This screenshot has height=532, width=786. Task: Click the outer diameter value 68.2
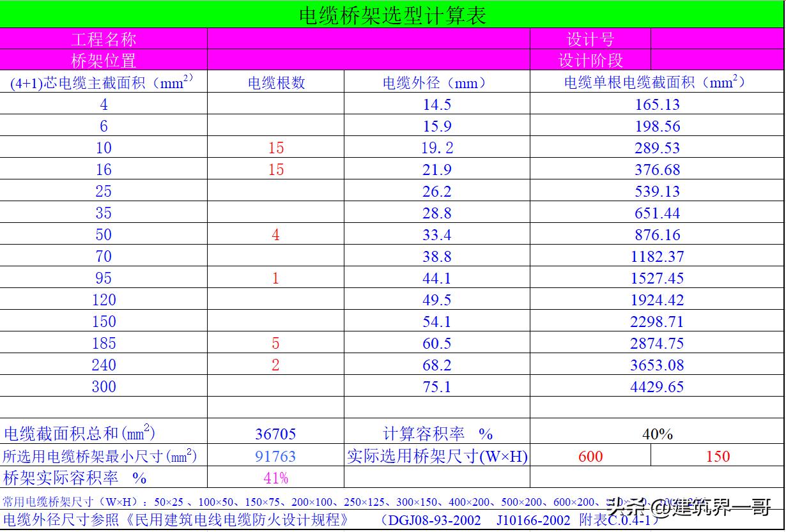click(437, 365)
